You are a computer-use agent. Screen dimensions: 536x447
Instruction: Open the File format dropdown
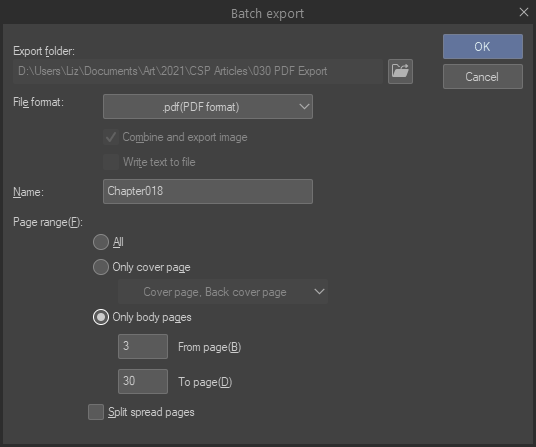(x=208, y=107)
